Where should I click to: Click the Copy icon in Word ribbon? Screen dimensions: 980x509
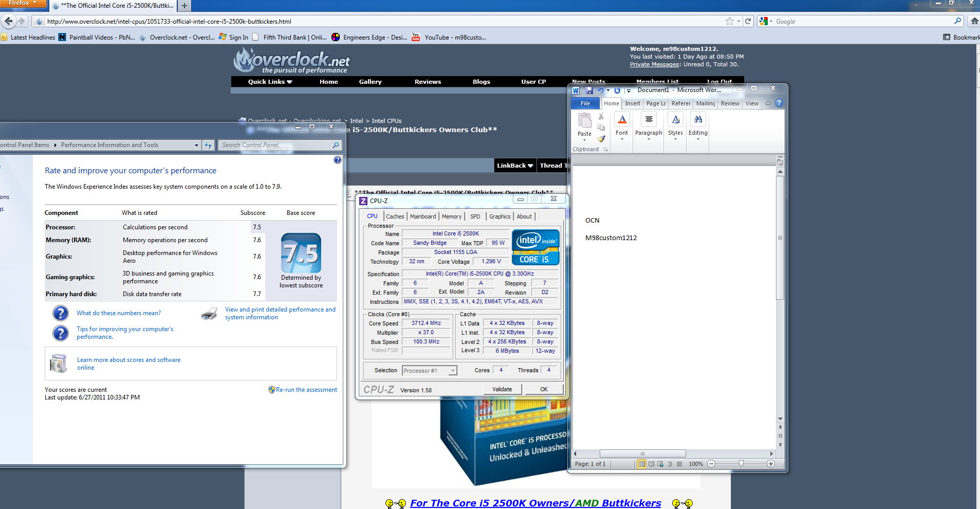point(601,128)
